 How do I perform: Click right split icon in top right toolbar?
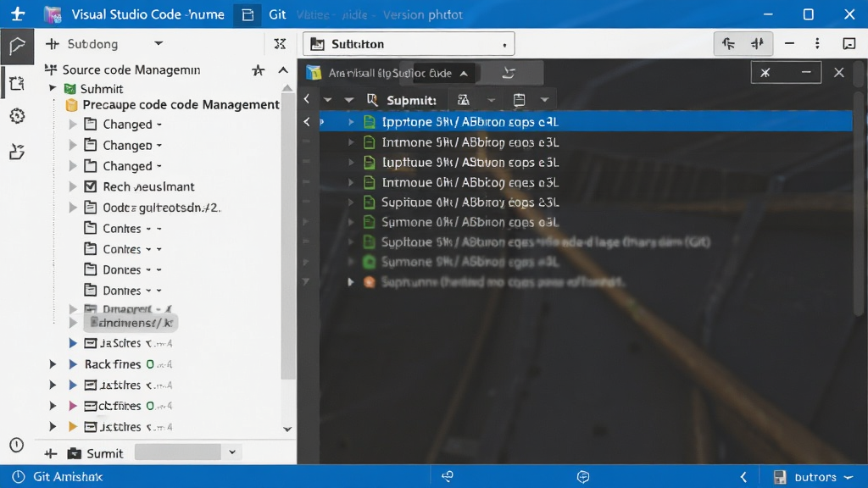coord(757,44)
